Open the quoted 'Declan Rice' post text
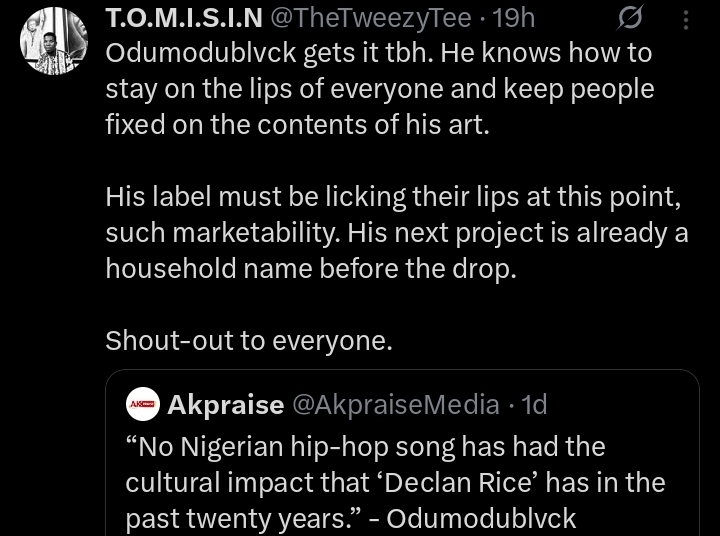 click(395, 482)
